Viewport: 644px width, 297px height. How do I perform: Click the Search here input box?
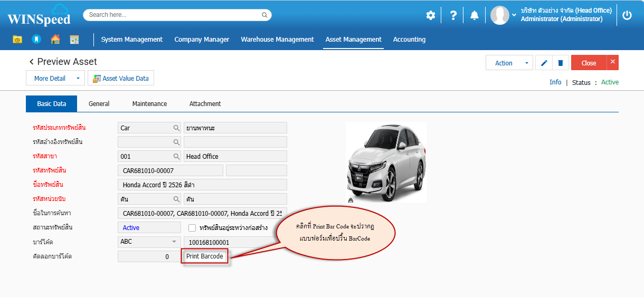pos(174,15)
